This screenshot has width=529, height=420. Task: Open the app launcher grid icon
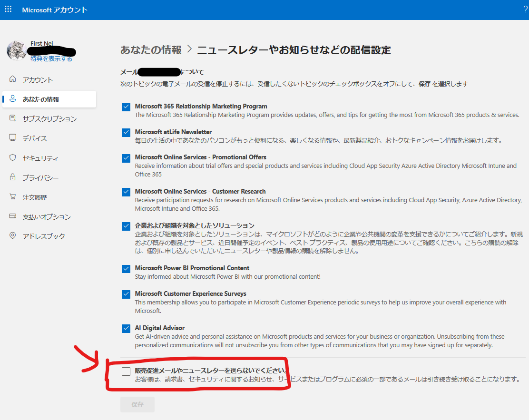point(8,9)
